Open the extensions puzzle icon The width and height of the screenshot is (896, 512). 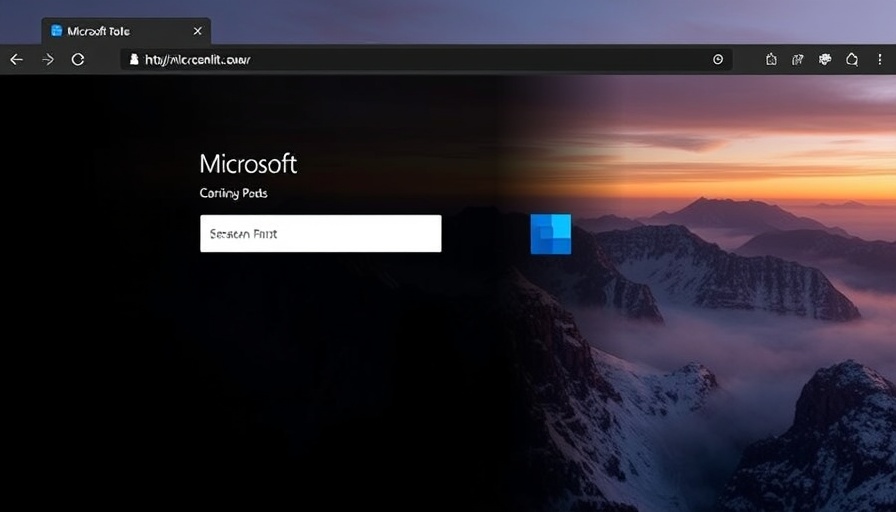825,59
